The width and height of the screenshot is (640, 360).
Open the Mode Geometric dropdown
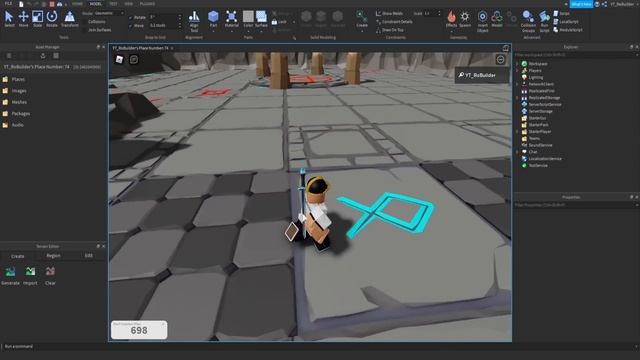109,13
